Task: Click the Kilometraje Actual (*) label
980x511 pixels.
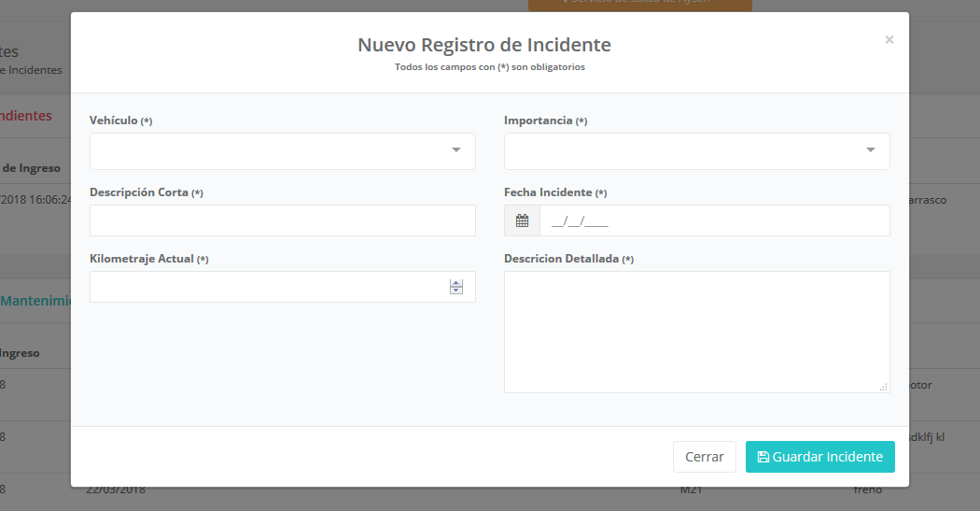Action: pyautogui.click(x=148, y=259)
